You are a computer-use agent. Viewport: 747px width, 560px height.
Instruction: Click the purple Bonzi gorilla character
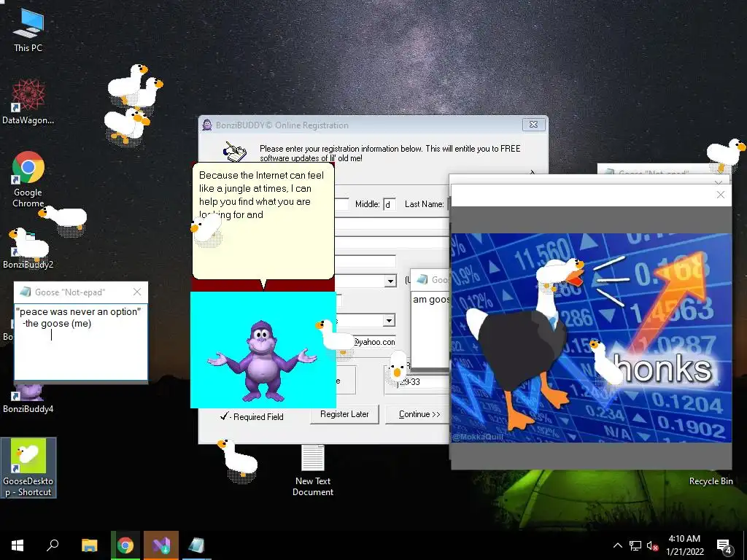262,360
